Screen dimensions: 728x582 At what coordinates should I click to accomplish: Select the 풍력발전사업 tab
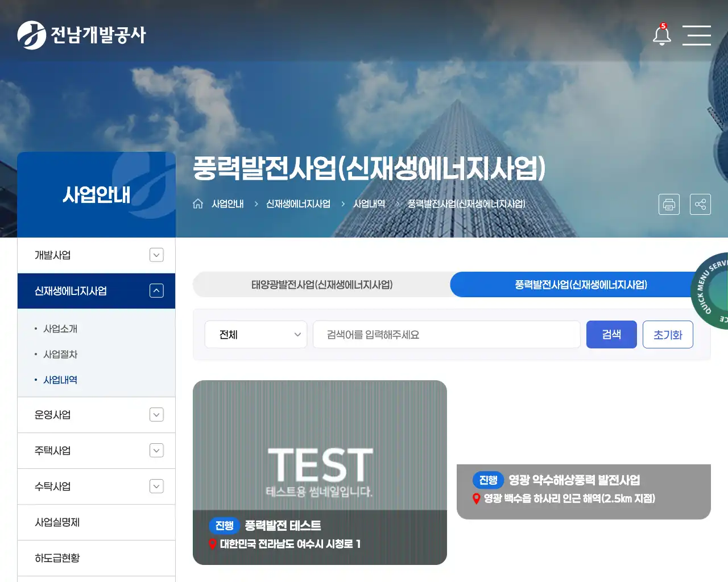pyautogui.click(x=581, y=285)
